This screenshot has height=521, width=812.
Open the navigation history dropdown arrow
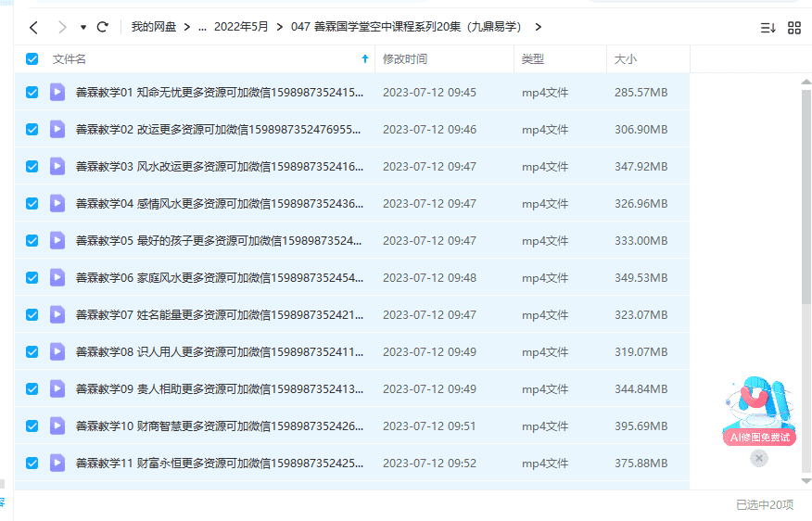click(83, 28)
